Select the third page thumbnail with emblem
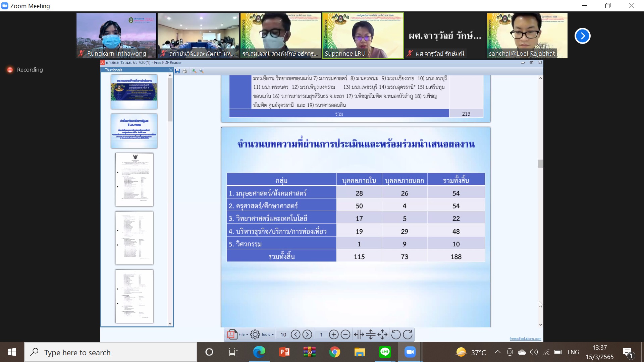The image size is (644, 362). pyautogui.click(x=134, y=180)
